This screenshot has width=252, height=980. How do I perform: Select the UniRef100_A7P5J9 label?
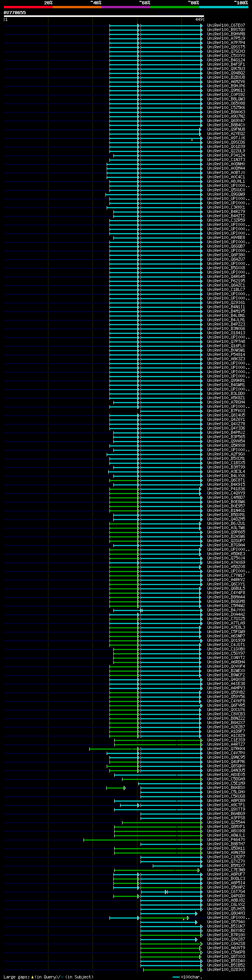tap(226, 39)
